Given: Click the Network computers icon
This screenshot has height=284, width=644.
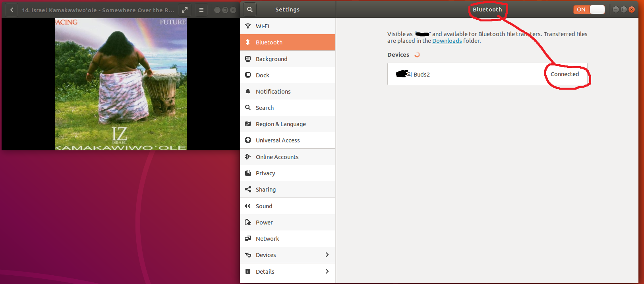Looking at the screenshot, I should [248, 238].
